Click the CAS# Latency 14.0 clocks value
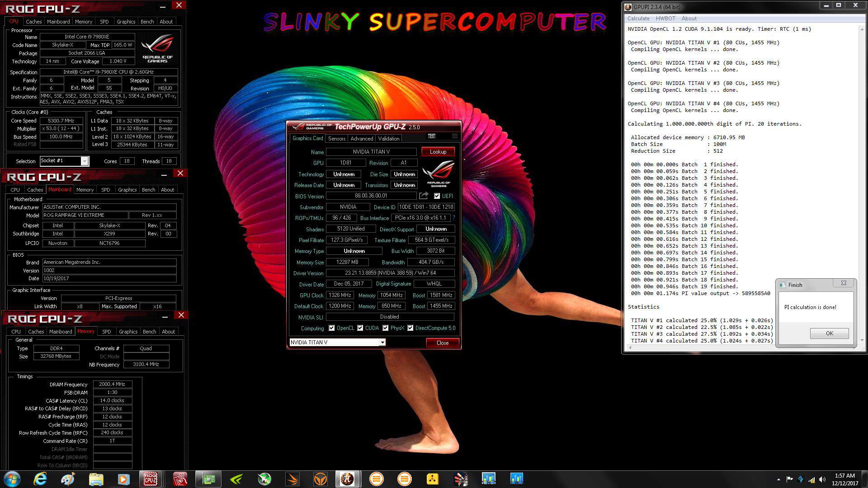Viewport: 868px width, 488px height. [x=112, y=400]
